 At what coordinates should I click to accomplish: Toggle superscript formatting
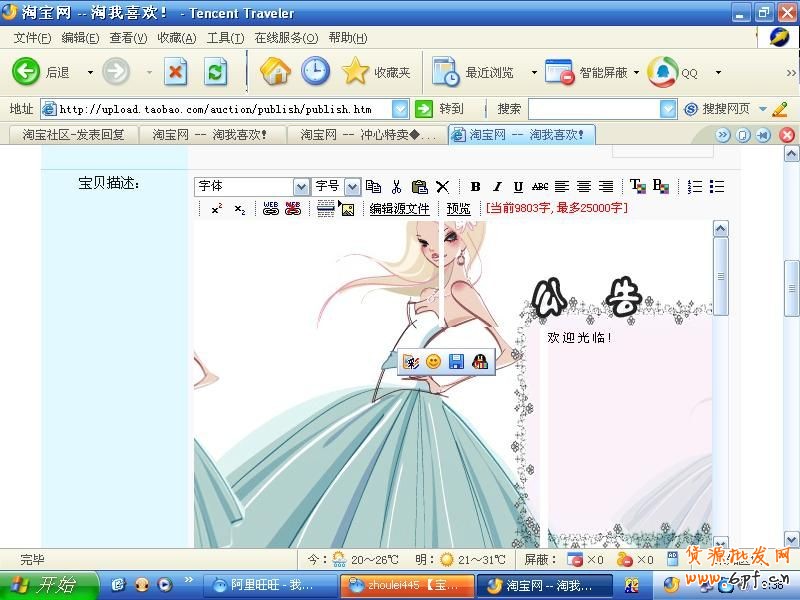tap(216, 209)
